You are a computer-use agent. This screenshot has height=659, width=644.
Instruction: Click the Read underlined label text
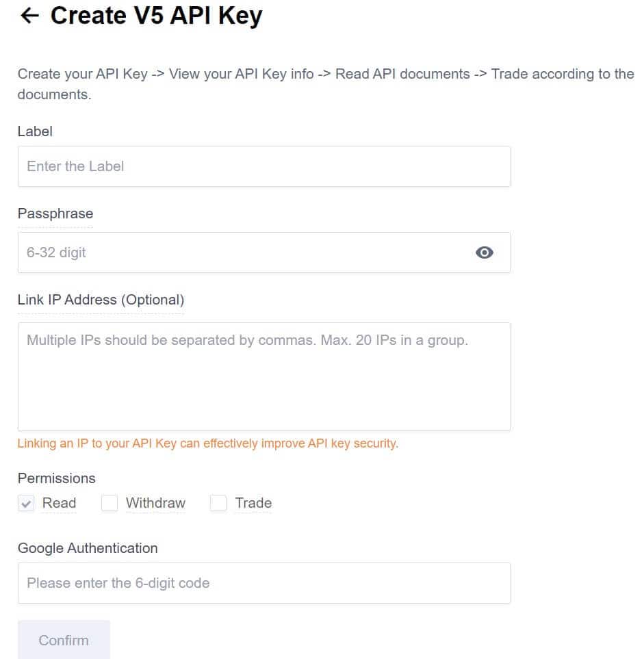point(59,503)
